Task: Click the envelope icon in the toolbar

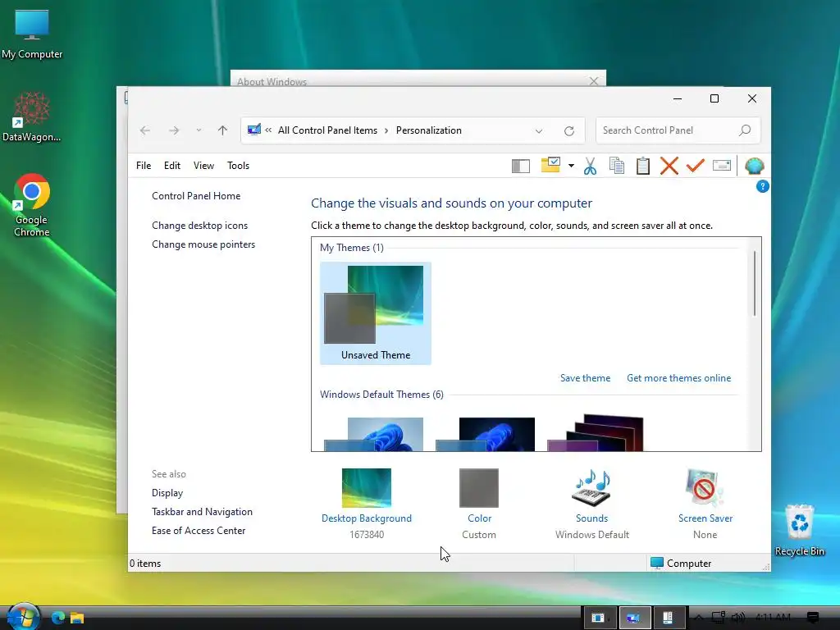Action: tap(722, 166)
